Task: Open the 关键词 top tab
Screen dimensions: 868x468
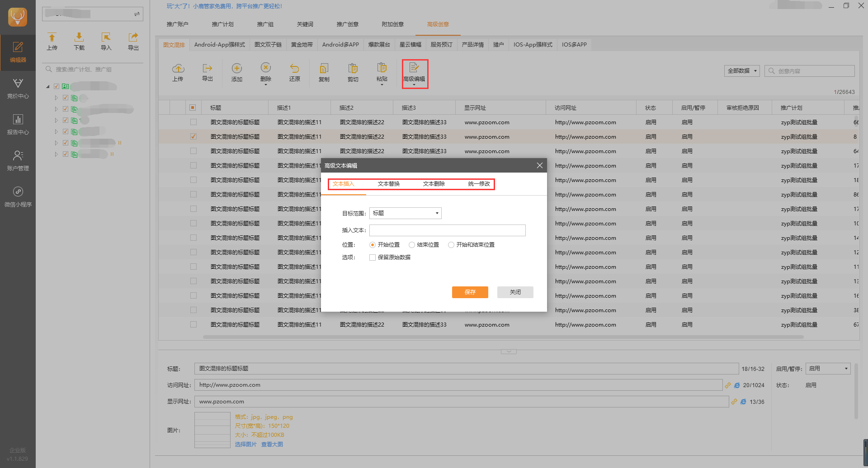Action: (305, 24)
